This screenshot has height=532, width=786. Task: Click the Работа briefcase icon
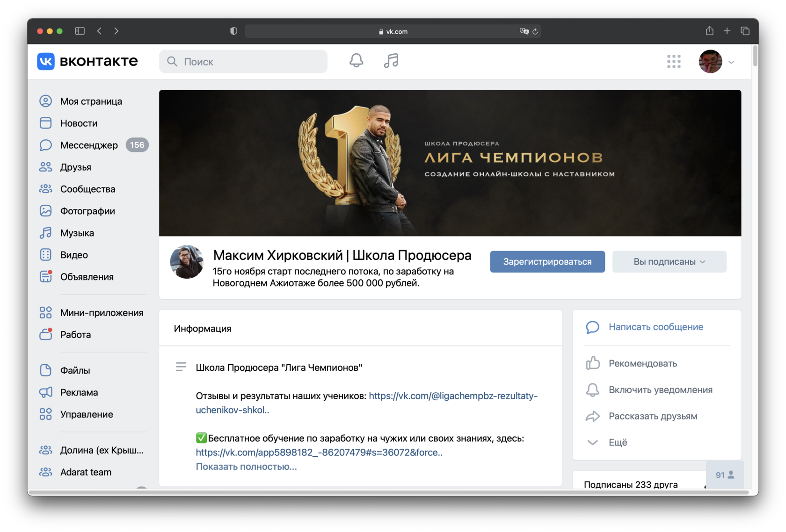tap(45, 334)
